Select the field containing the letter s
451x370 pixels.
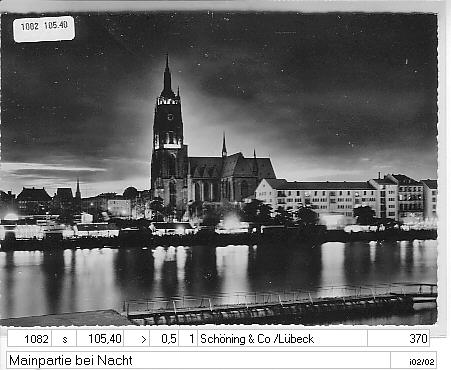(65, 339)
